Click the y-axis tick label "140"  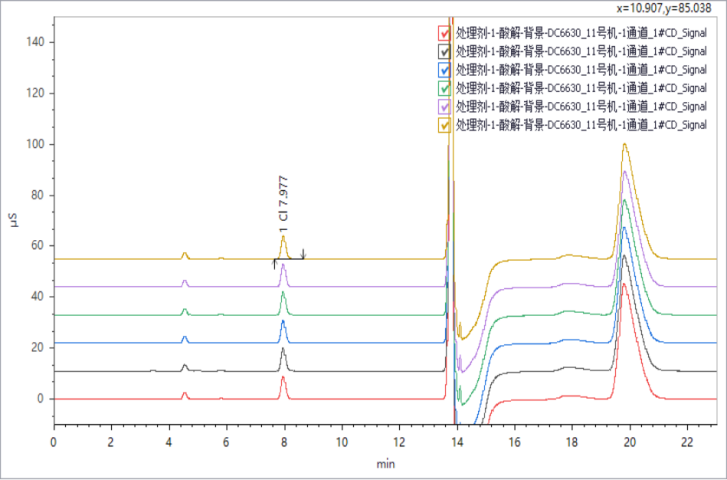(x=37, y=42)
